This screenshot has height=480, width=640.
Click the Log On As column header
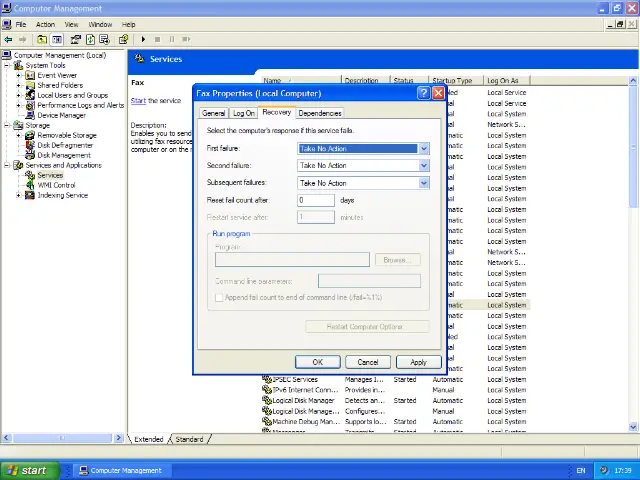506,80
